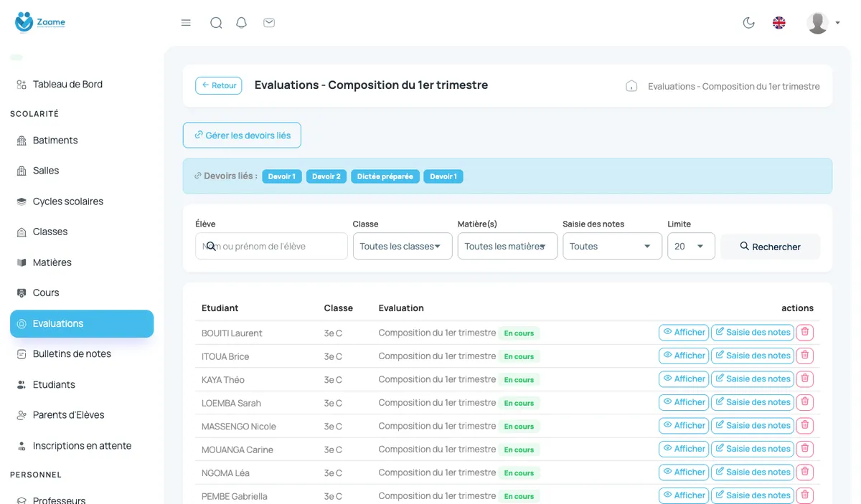
Task: Click the English flag language icon
Action: 779,23
